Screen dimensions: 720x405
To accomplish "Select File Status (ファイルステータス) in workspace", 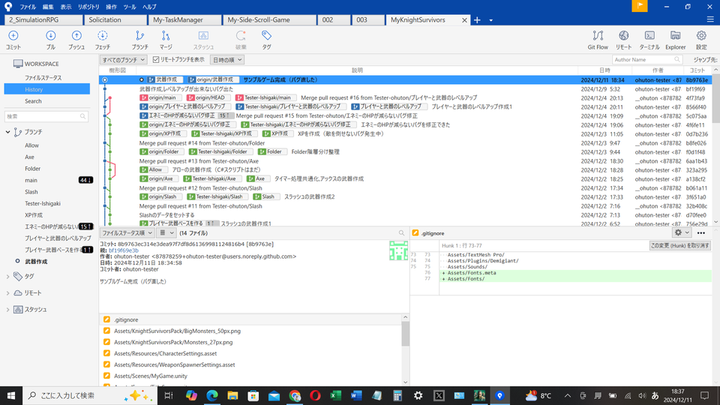I will click(x=43, y=78).
